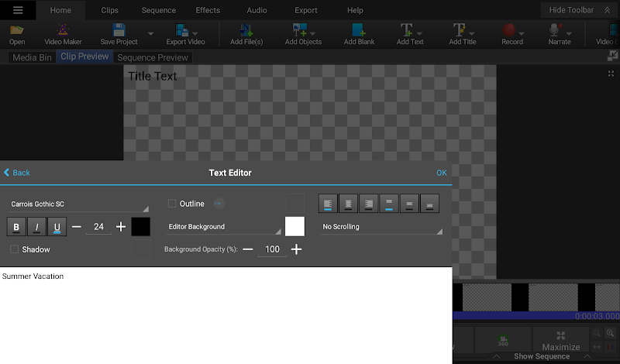The image size is (620, 364).
Task: Switch to the Media Bin tab
Action: click(x=32, y=57)
